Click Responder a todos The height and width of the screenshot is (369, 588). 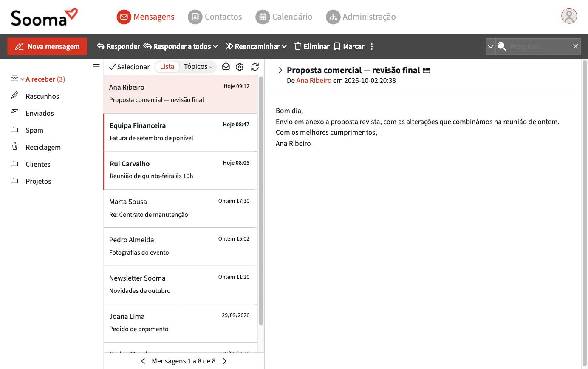[x=177, y=46]
